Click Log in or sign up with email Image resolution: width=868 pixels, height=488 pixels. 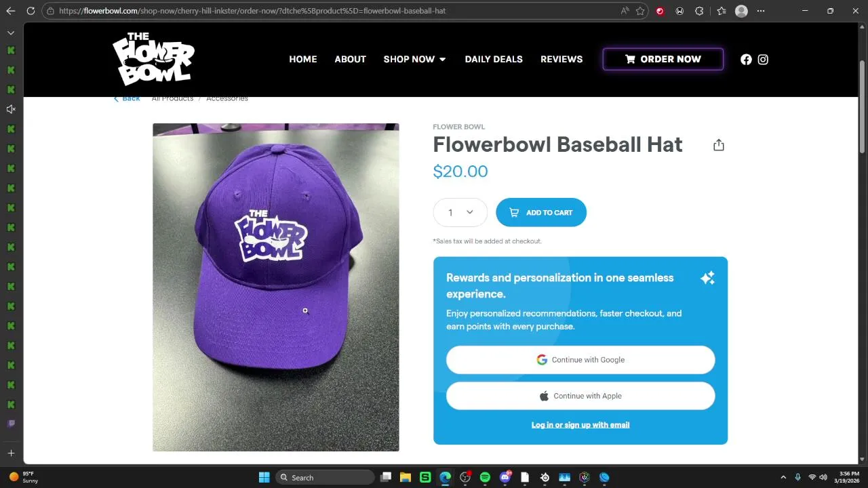[x=580, y=425]
